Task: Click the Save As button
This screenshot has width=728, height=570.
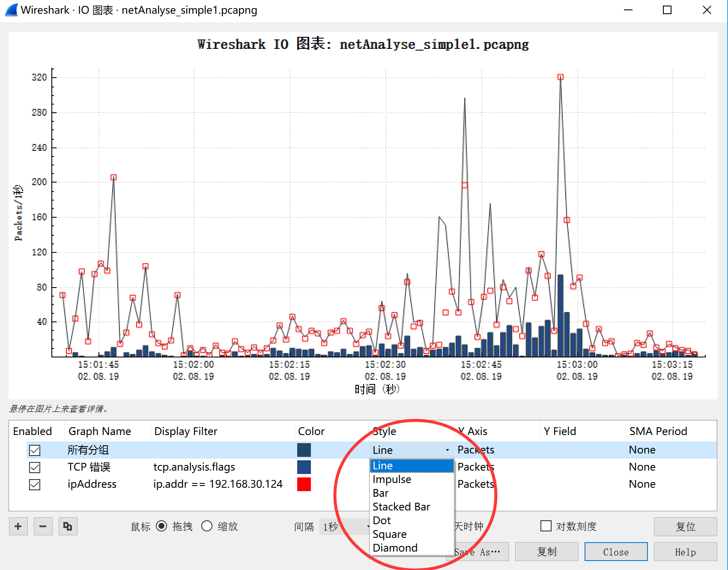Action: click(x=482, y=552)
